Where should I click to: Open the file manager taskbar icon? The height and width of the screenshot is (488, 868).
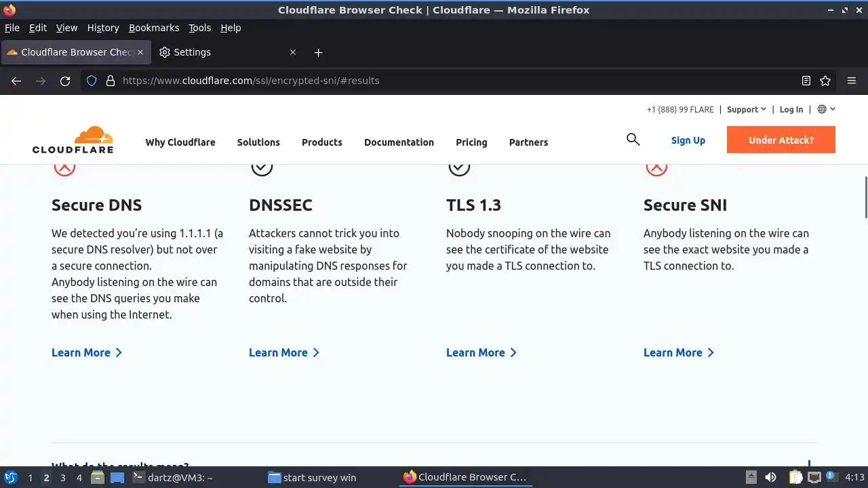pyautogui.click(x=98, y=477)
